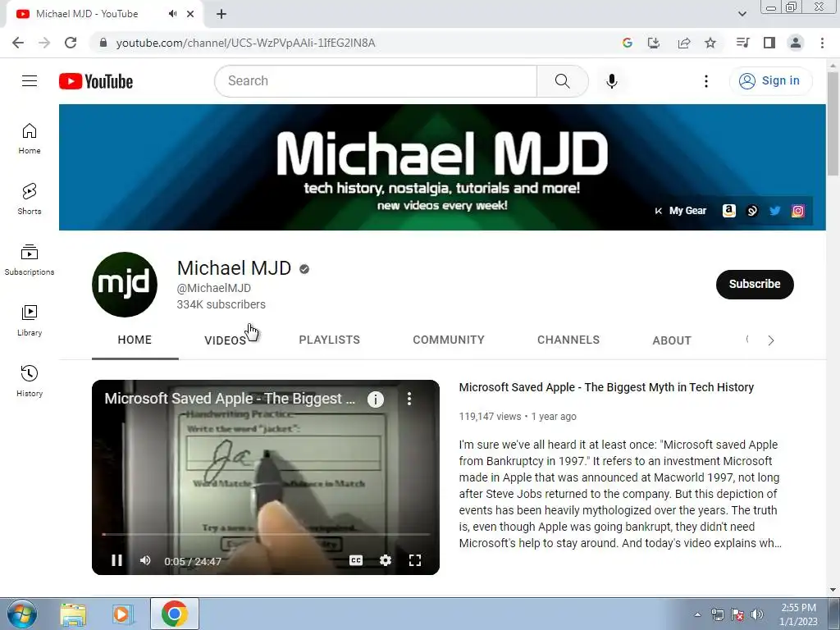Click the browser back arrow
The height and width of the screenshot is (630, 840).
pyautogui.click(x=18, y=43)
